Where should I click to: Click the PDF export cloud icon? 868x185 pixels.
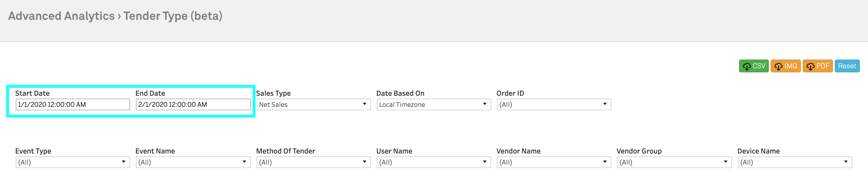810,67
